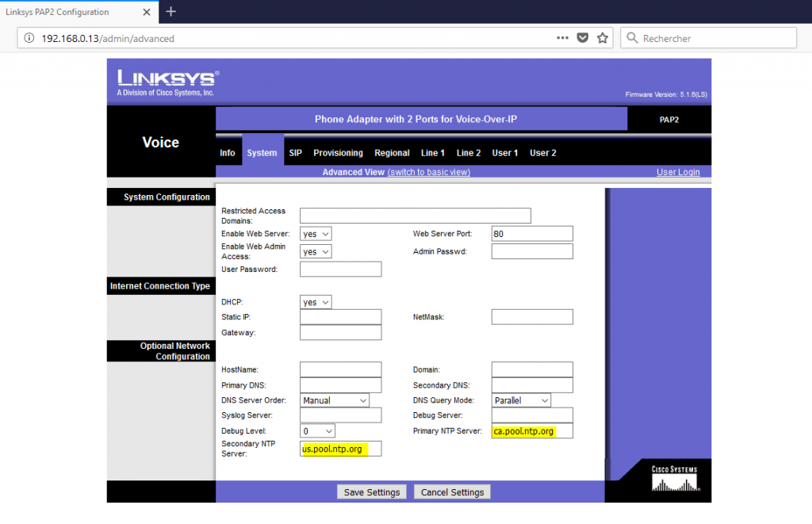
Task: Click the tracking protection shield icon
Action: tap(583, 37)
